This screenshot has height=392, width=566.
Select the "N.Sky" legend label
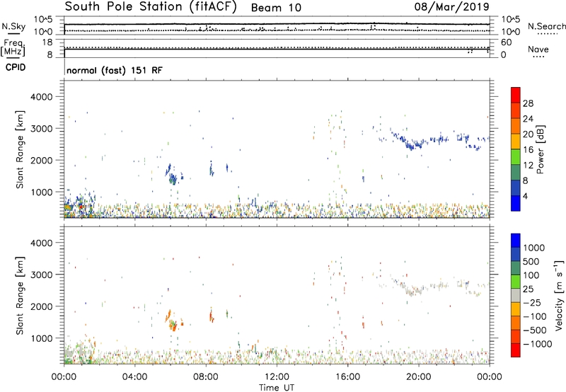pyautogui.click(x=13, y=26)
